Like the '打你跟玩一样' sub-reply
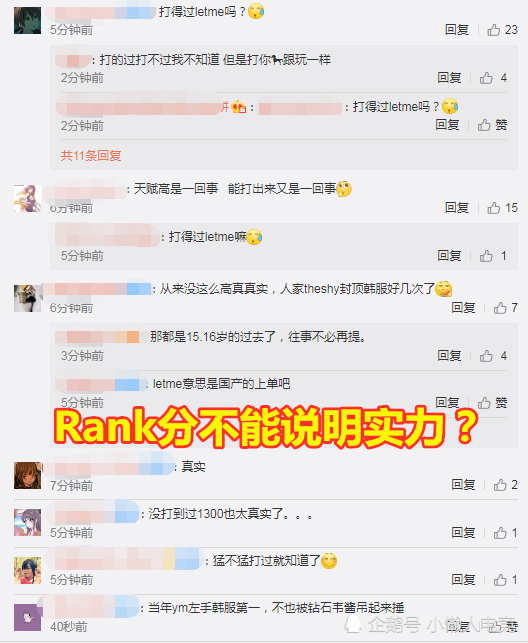 pos(493,78)
